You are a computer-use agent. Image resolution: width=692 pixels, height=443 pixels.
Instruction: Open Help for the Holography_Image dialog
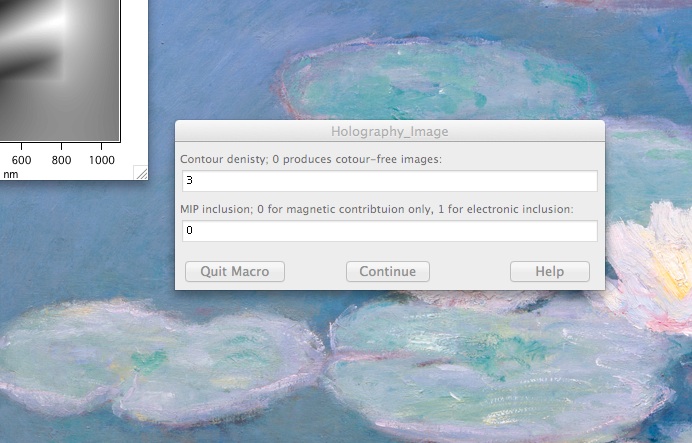click(x=549, y=271)
